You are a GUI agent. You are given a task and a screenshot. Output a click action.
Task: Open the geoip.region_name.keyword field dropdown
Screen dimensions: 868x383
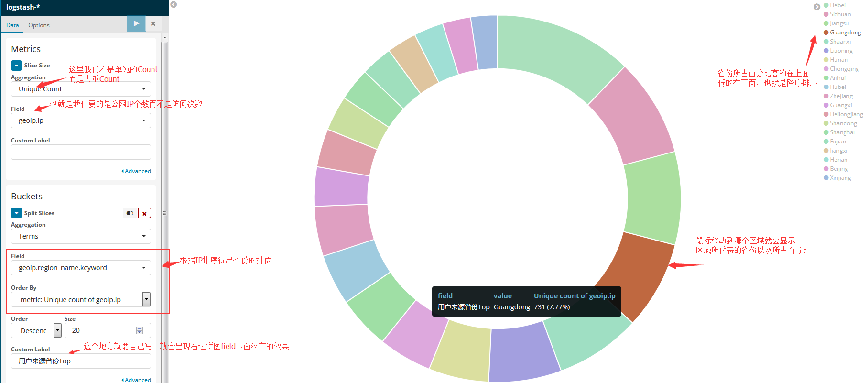pos(81,268)
